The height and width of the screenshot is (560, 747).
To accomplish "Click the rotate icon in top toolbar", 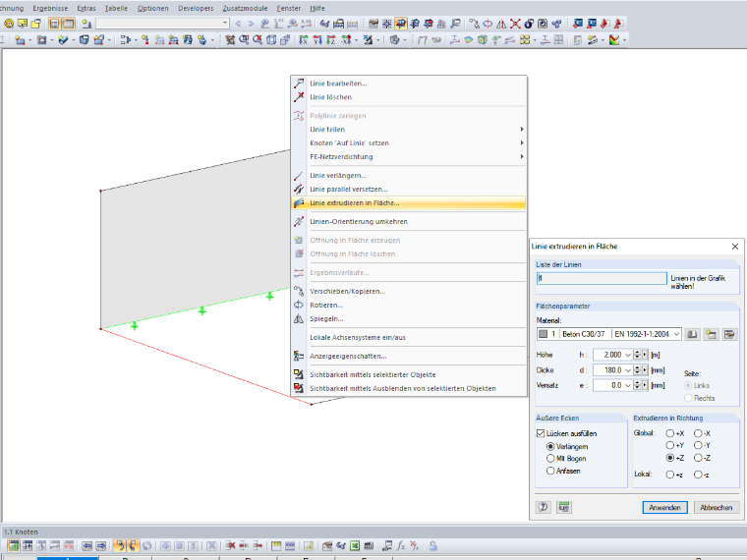I will pos(488,24).
